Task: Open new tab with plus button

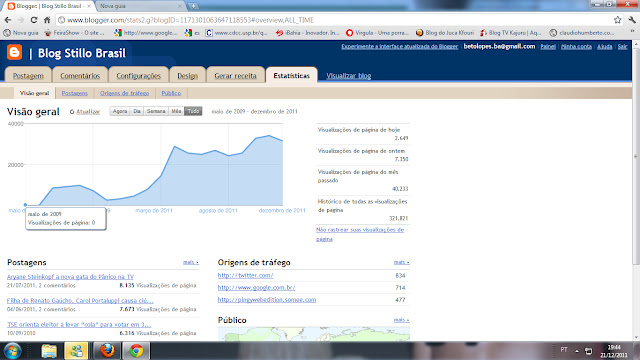Action: (x=193, y=6)
